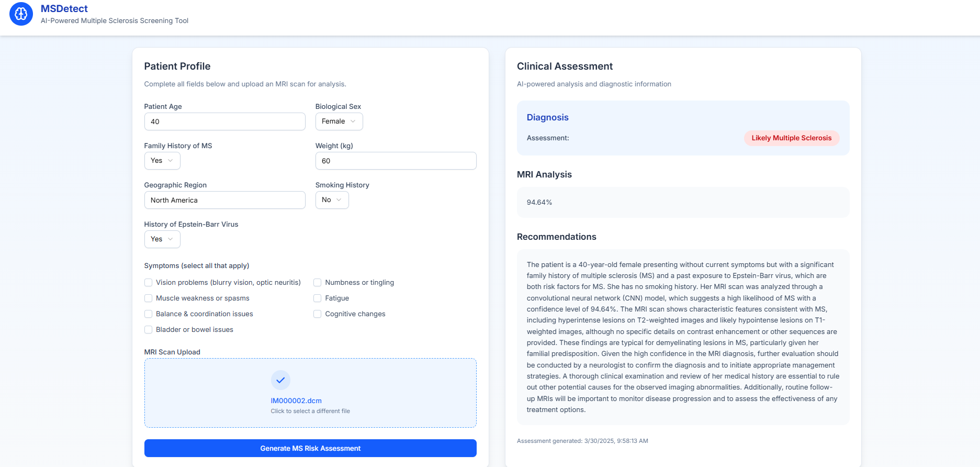The height and width of the screenshot is (467, 980).
Task: Expand the Family History of MS dropdown
Action: [162, 161]
